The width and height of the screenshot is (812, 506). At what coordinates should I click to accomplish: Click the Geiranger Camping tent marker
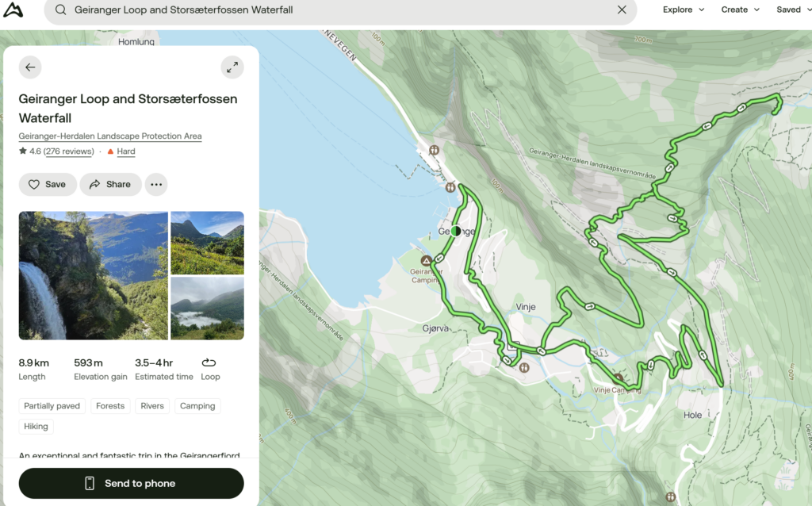[x=426, y=260]
